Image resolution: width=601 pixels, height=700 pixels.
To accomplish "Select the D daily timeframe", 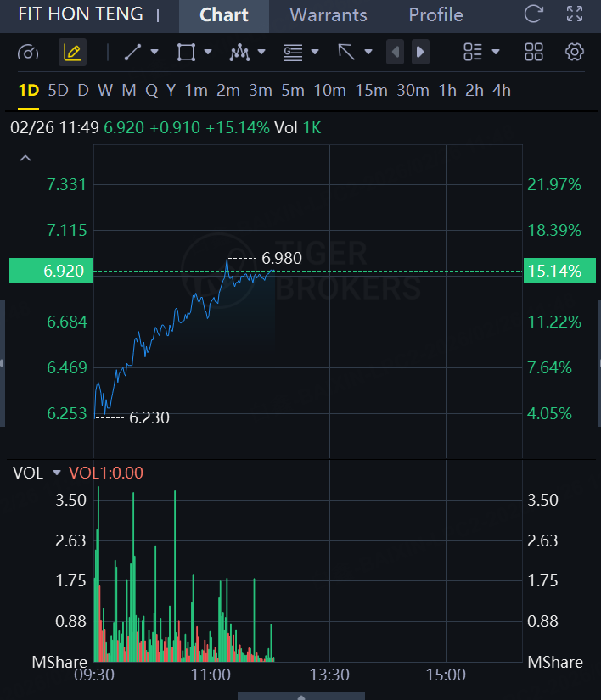I will point(83,91).
